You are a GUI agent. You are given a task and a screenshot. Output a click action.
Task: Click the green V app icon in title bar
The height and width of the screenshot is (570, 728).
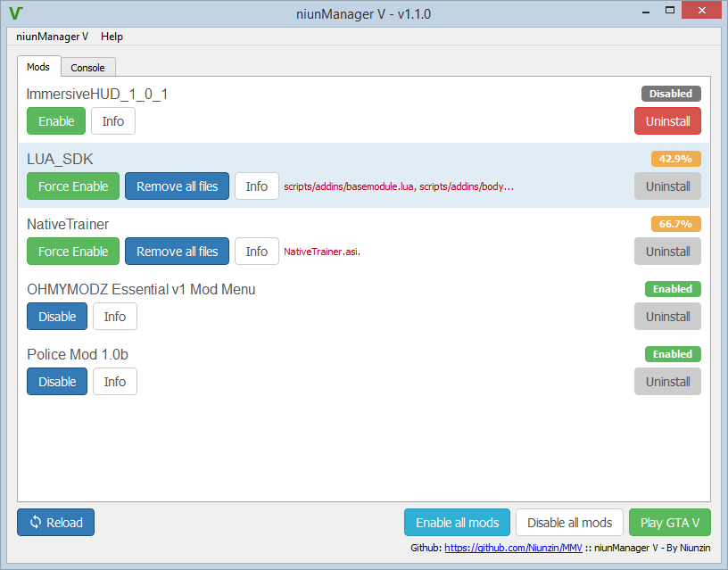14,13
